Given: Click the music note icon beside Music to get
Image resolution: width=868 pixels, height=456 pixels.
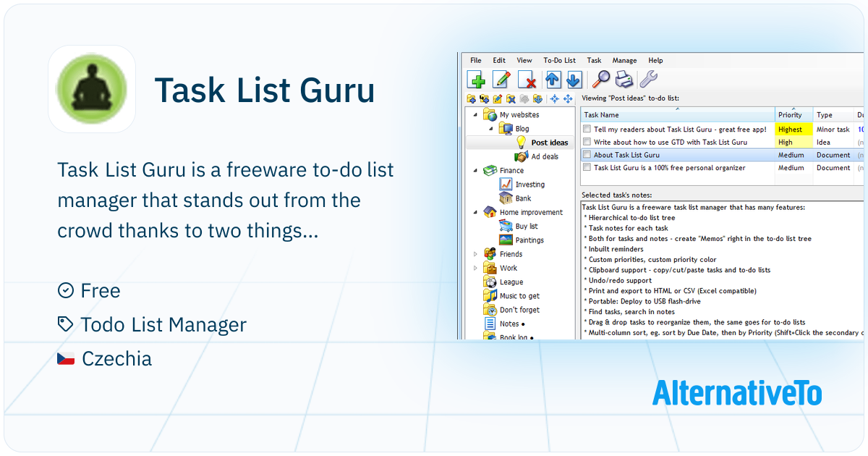Looking at the screenshot, I should 490,295.
